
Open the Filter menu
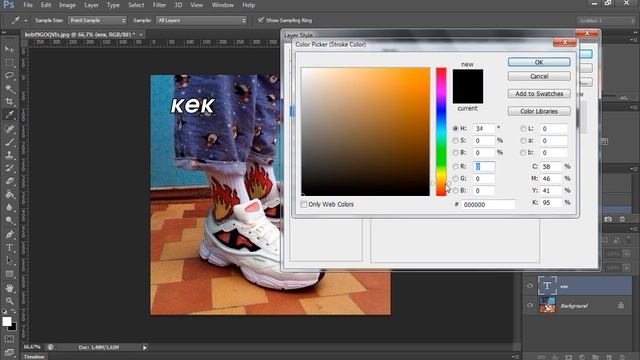tap(159, 5)
